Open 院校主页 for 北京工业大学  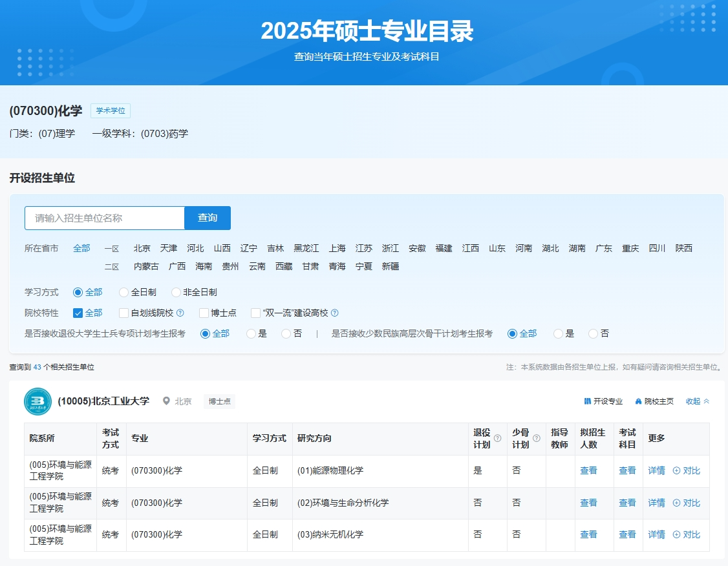(x=654, y=401)
